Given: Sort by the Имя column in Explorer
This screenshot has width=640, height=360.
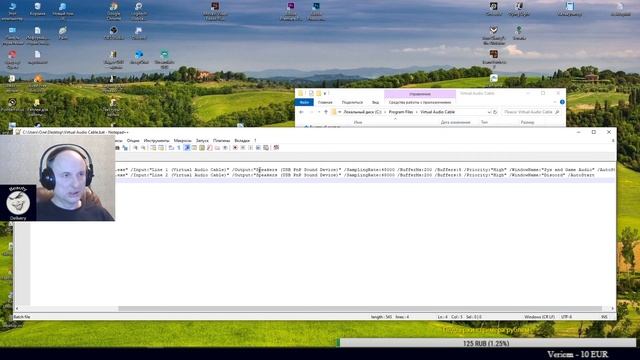Looking at the screenshot, I should tap(358, 122).
